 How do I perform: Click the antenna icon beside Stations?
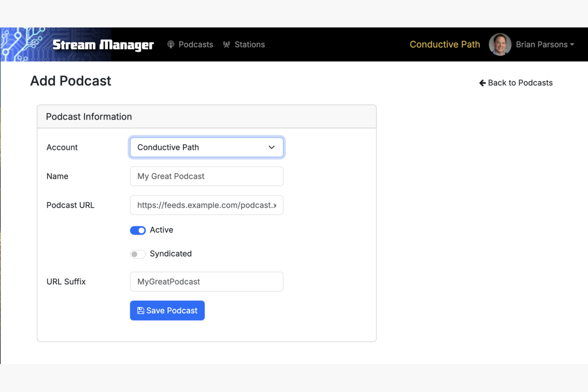pyautogui.click(x=226, y=44)
